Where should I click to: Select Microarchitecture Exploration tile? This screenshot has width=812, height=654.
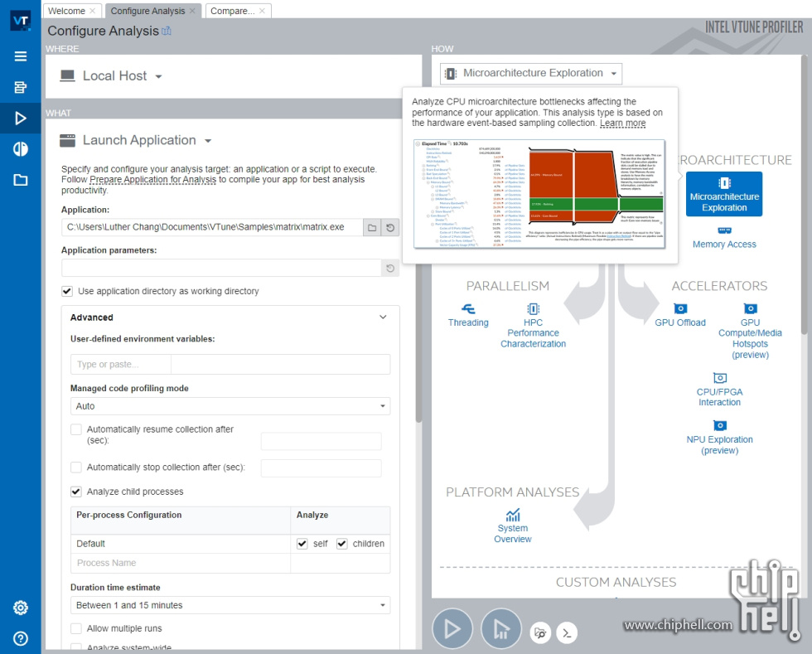click(x=724, y=194)
